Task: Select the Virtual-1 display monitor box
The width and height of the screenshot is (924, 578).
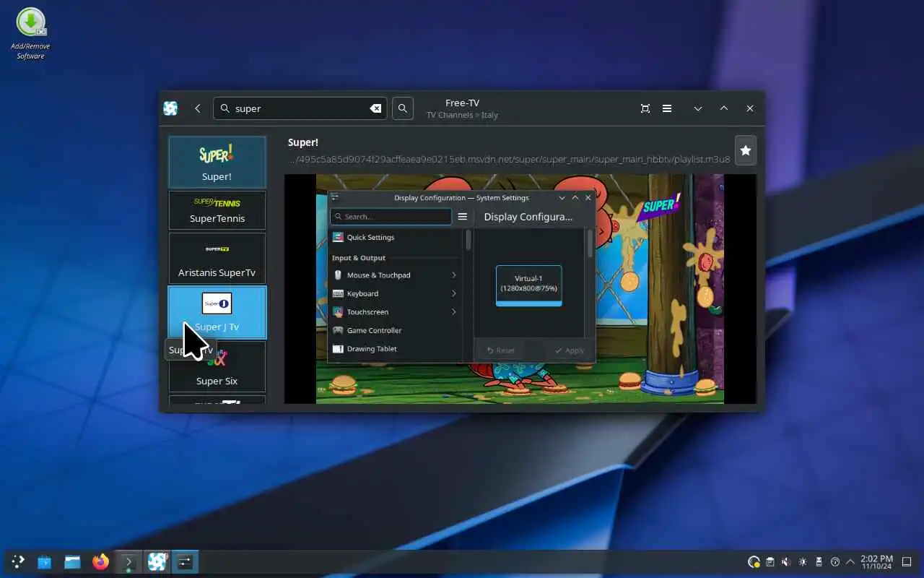Action: click(x=528, y=285)
